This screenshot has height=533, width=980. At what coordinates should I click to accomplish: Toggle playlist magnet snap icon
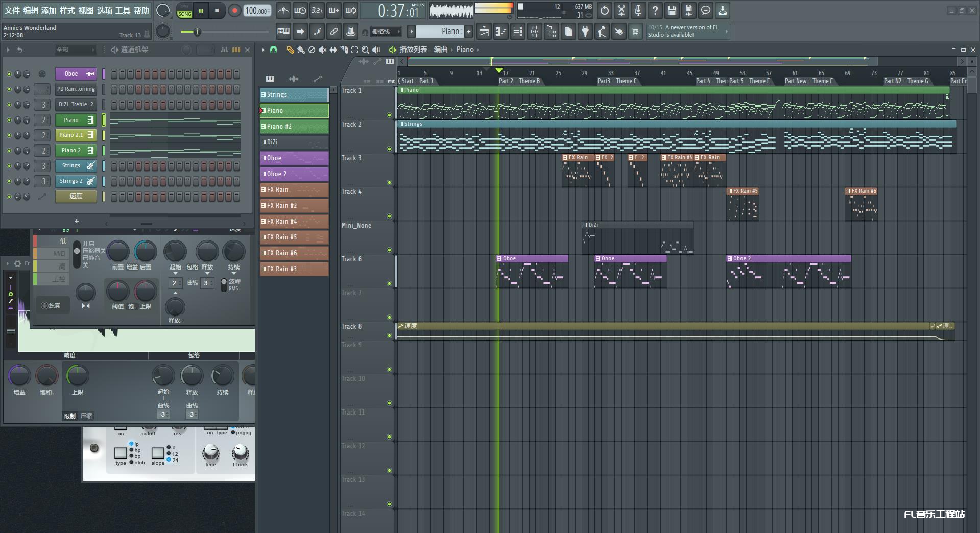coord(274,50)
